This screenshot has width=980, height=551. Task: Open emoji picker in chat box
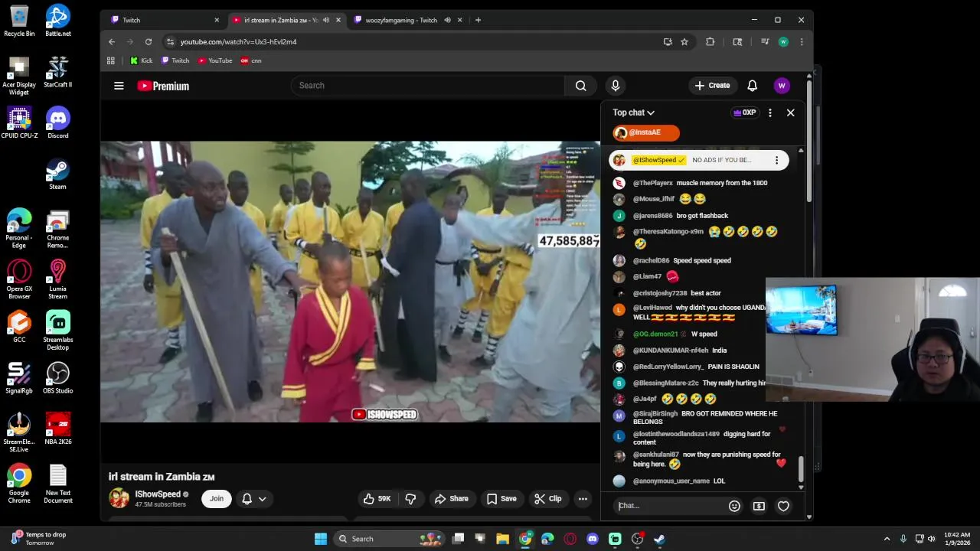tap(734, 506)
